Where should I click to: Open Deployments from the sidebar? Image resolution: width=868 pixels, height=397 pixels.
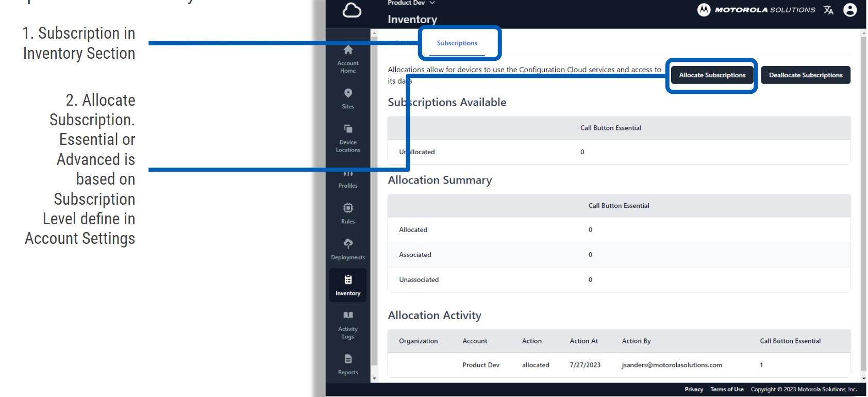point(348,250)
